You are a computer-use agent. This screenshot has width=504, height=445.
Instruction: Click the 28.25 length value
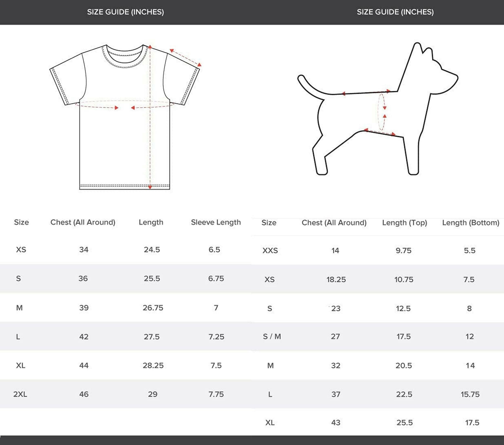[x=153, y=365]
